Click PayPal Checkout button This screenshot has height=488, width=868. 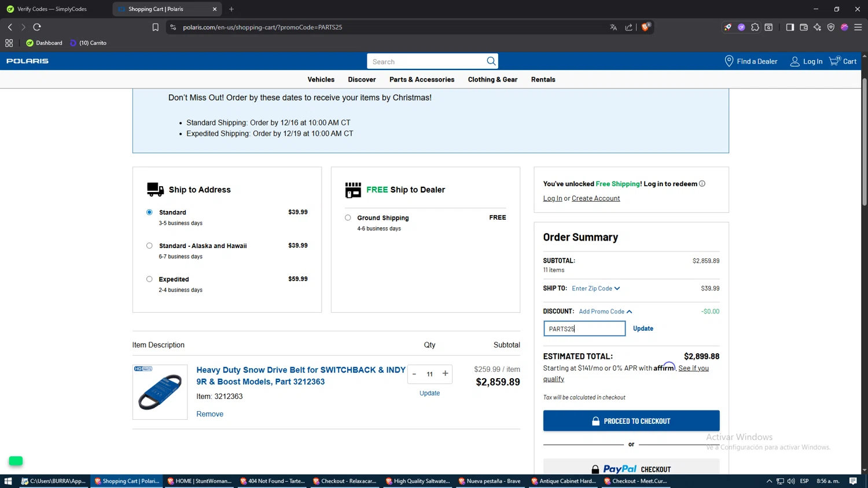(x=631, y=467)
